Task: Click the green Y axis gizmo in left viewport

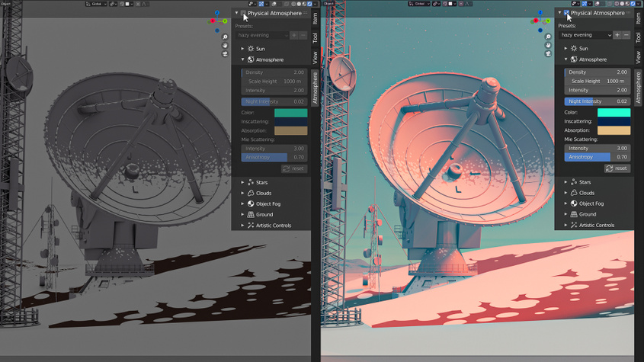Action: coord(225,21)
